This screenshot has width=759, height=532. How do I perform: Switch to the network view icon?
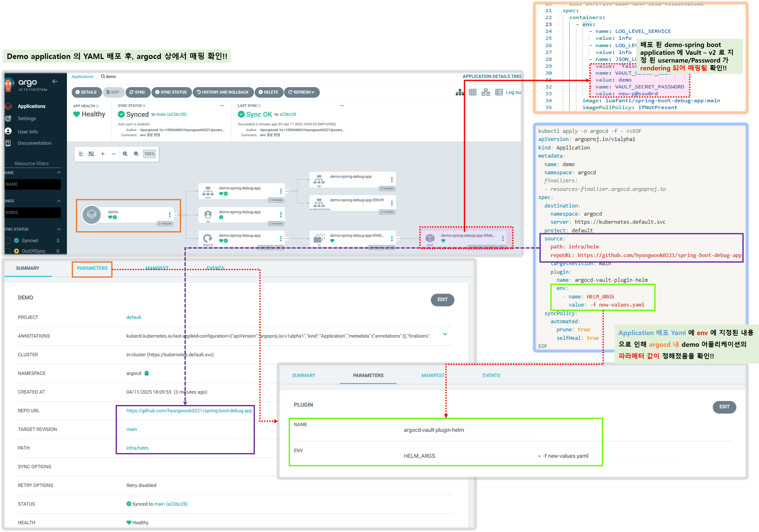point(486,92)
